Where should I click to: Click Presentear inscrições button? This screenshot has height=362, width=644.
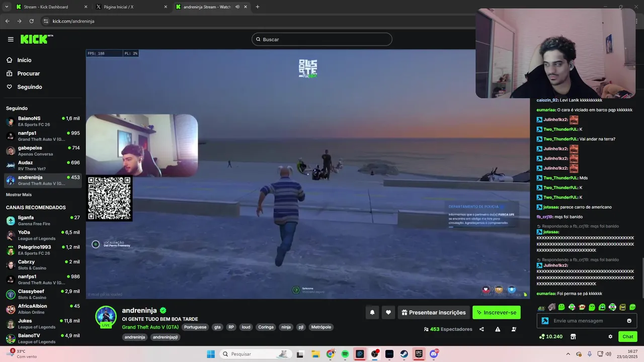click(434, 312)
